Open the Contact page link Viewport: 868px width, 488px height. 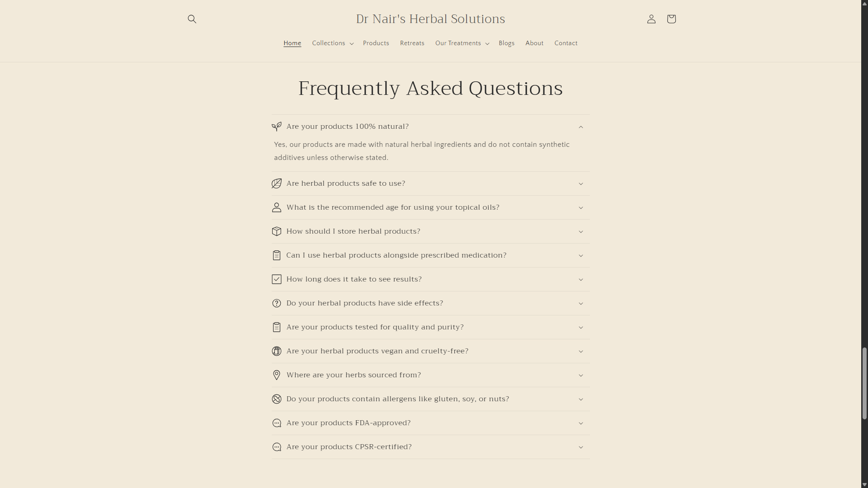(566, 43)
